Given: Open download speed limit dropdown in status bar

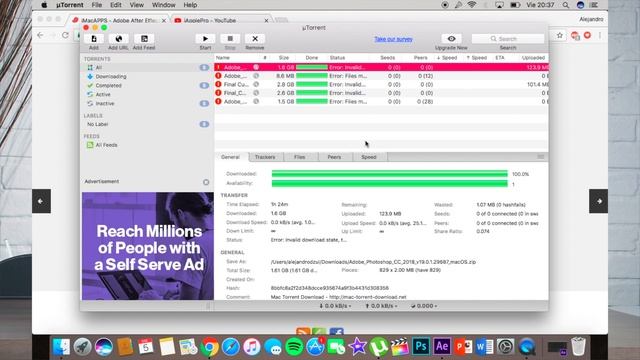Looking at the screenshot, I should tap(335, 306).
